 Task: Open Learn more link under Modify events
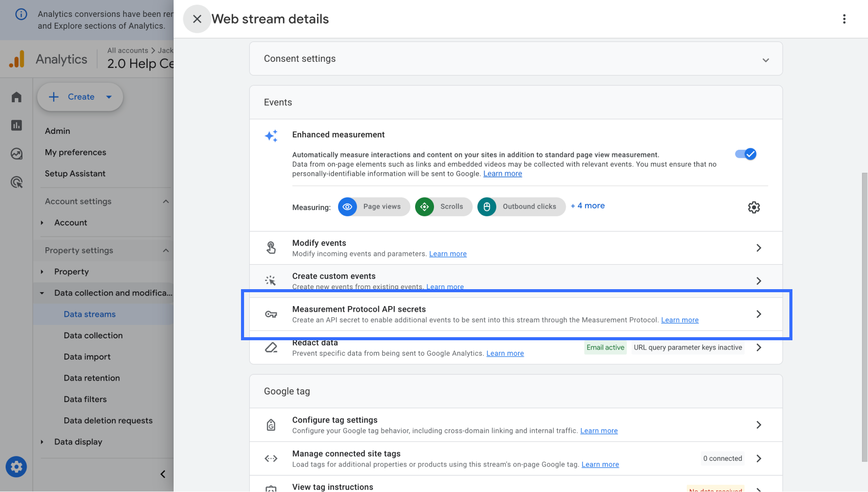(x=448, y=254)
